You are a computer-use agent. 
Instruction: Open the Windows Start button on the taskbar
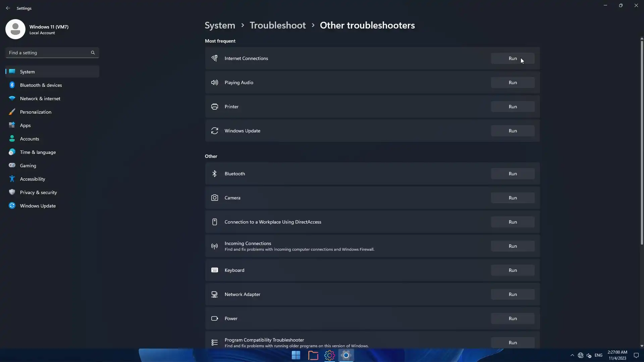pyautogui.click(x=296, y=355)
